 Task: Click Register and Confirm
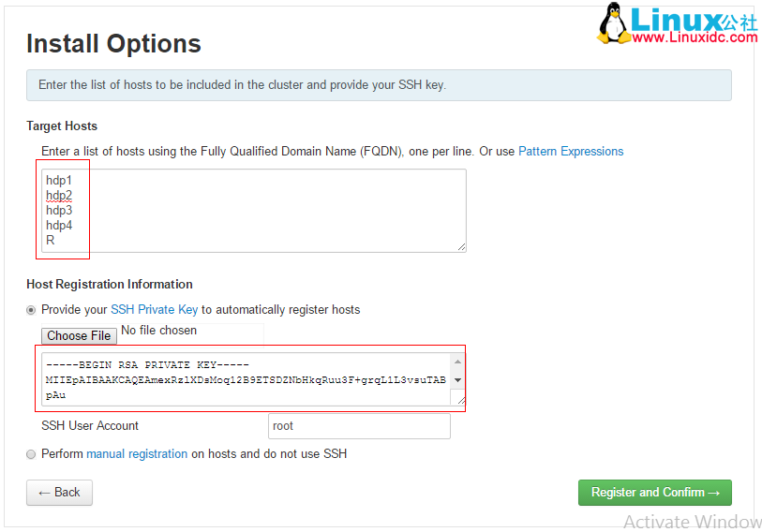click(654, 493)
